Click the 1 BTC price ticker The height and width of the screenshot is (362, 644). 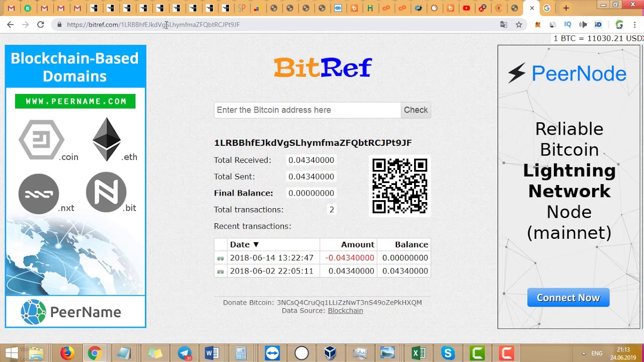pos(598,38)
